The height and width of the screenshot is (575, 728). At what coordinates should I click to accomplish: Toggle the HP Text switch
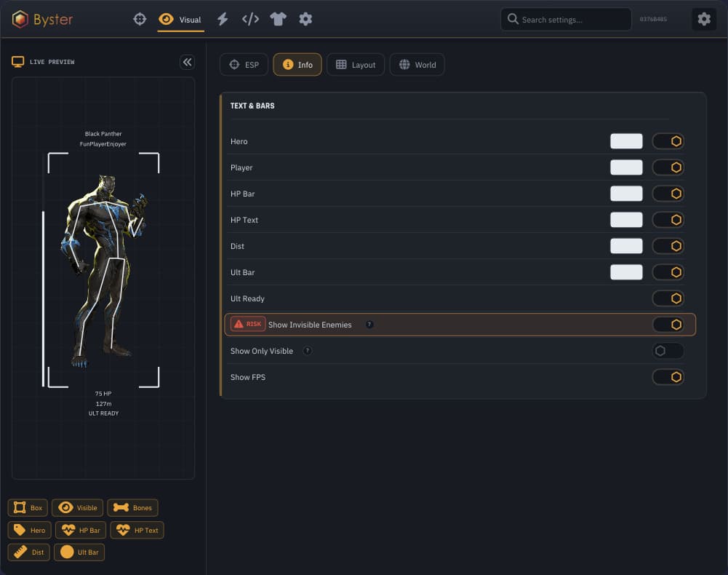(x=668, y=220)
